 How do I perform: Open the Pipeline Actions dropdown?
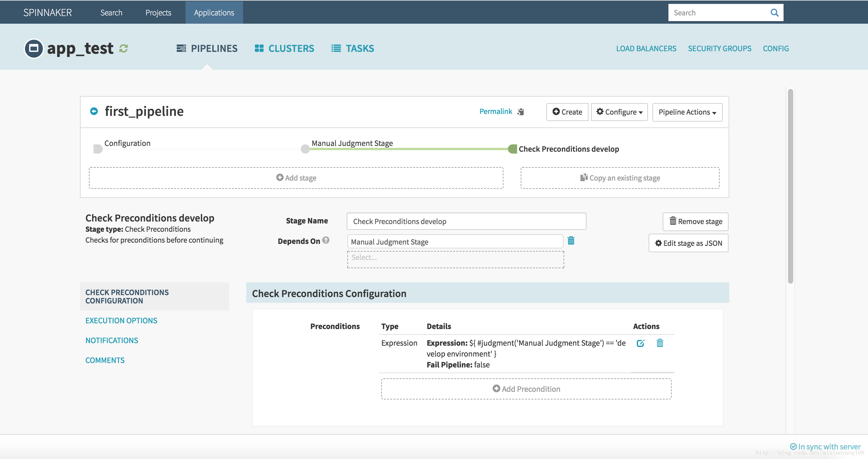(x=687, y=112)
